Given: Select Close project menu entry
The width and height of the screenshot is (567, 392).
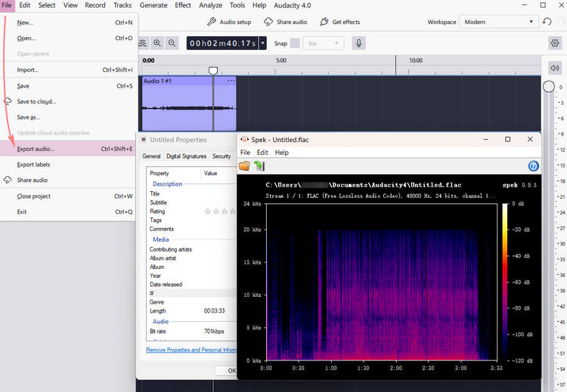Looking at the screenshot, I should pyautogui.click(x=69, y=196).
